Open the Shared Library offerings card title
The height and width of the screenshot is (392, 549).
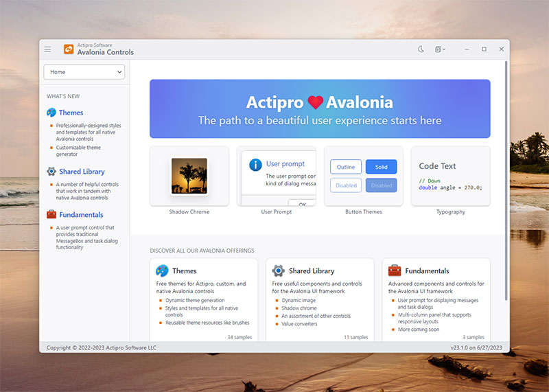(x=312, y=270)
